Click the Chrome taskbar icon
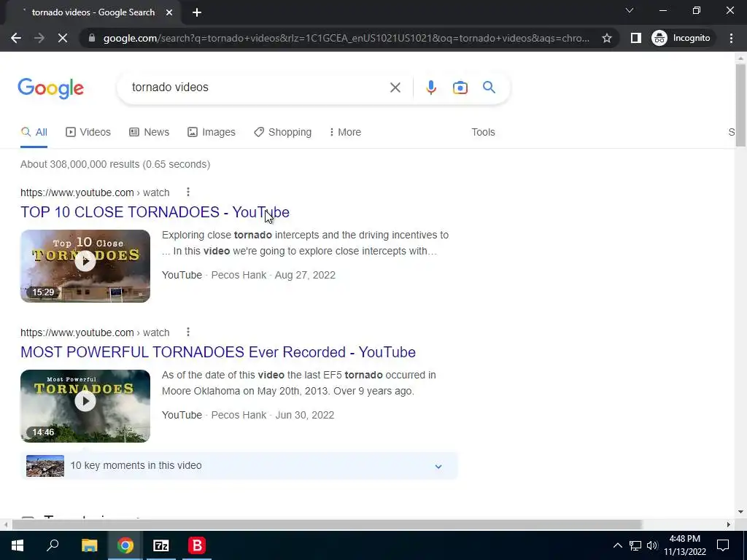Viewport: 747px width, 560px height. click(x=125, y=545)
